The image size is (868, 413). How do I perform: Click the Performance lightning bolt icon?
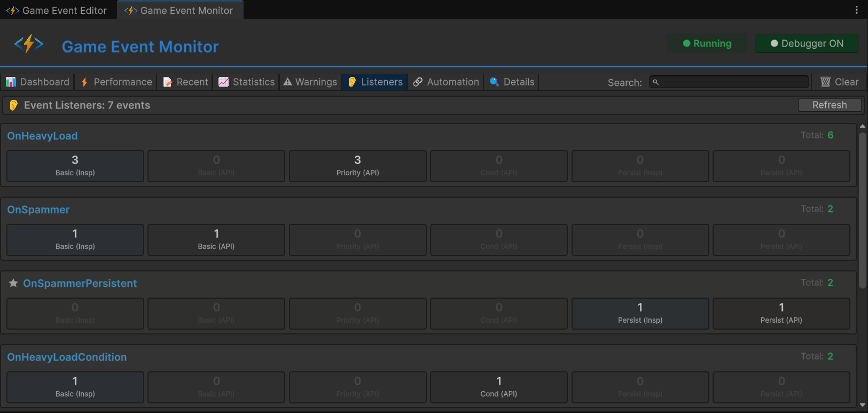coord(84,82)
